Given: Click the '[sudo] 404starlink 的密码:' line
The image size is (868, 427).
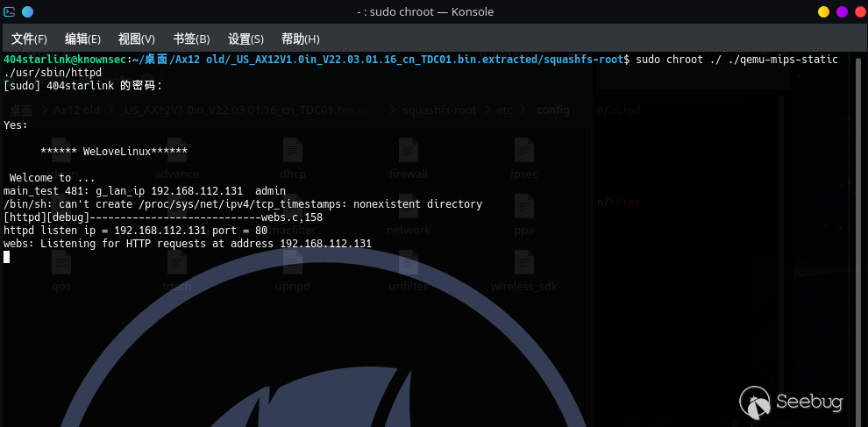Looking at the screenshot, I should 83,86.
